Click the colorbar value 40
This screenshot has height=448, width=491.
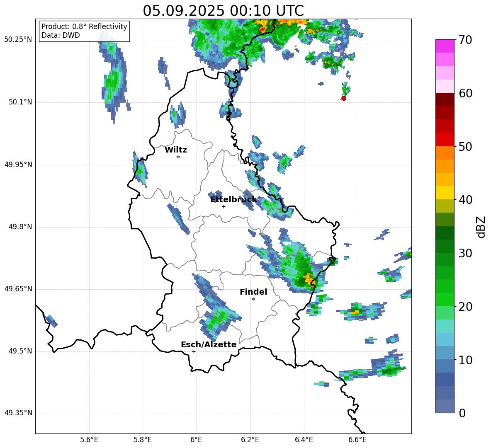465,200
